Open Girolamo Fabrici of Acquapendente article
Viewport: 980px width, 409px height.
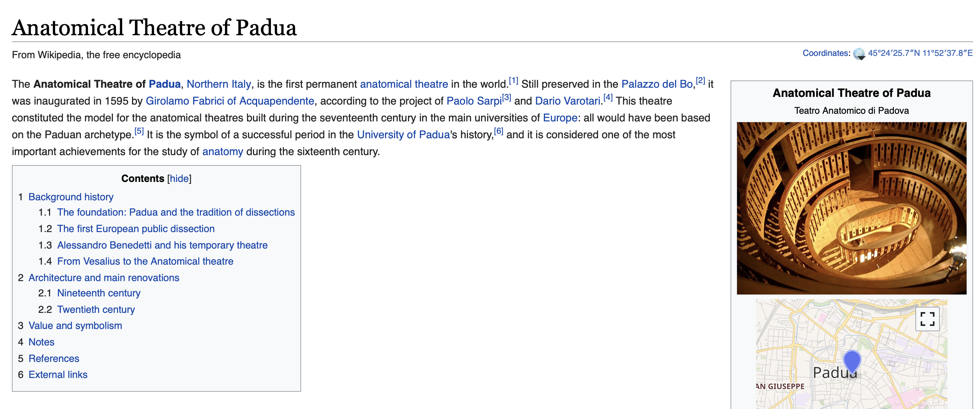coord(230,101)
